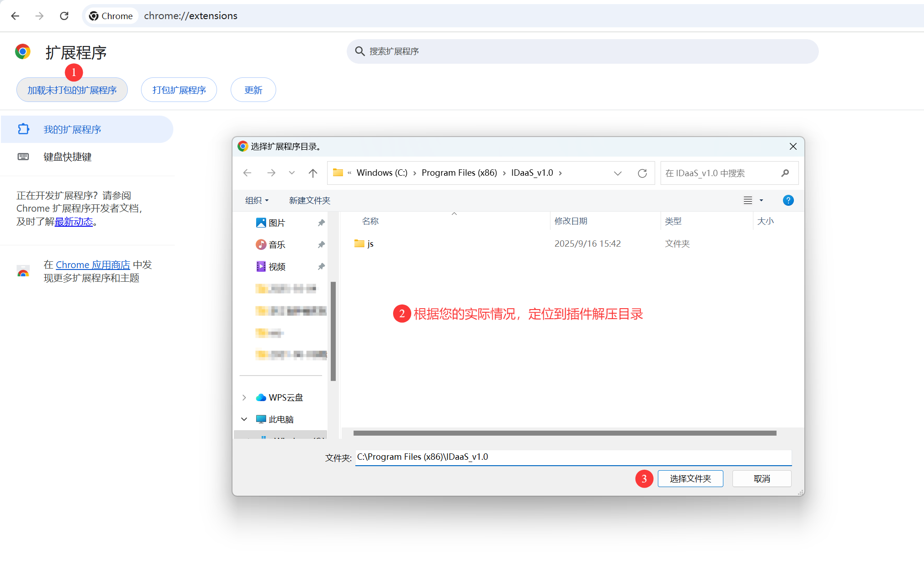This screenshot has width=924, height=564.
Task: Click the horizontal scrollbar in file list
Action: click(x=564, y=433)
